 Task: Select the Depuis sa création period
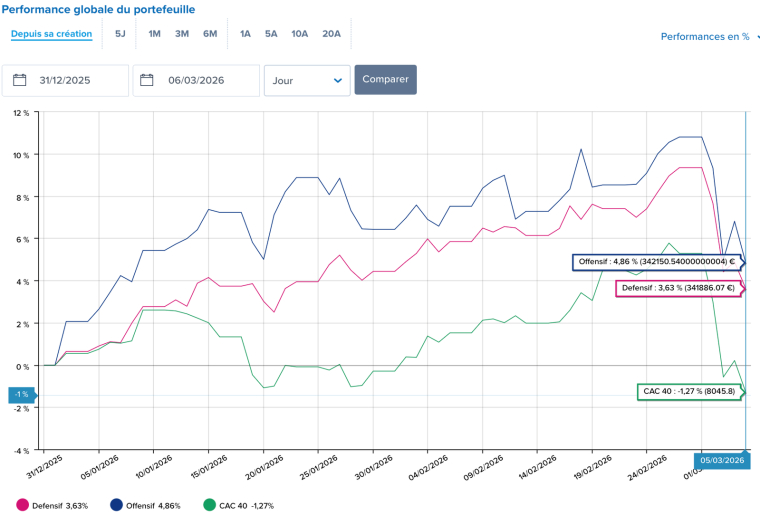click(x=52, y=34)
